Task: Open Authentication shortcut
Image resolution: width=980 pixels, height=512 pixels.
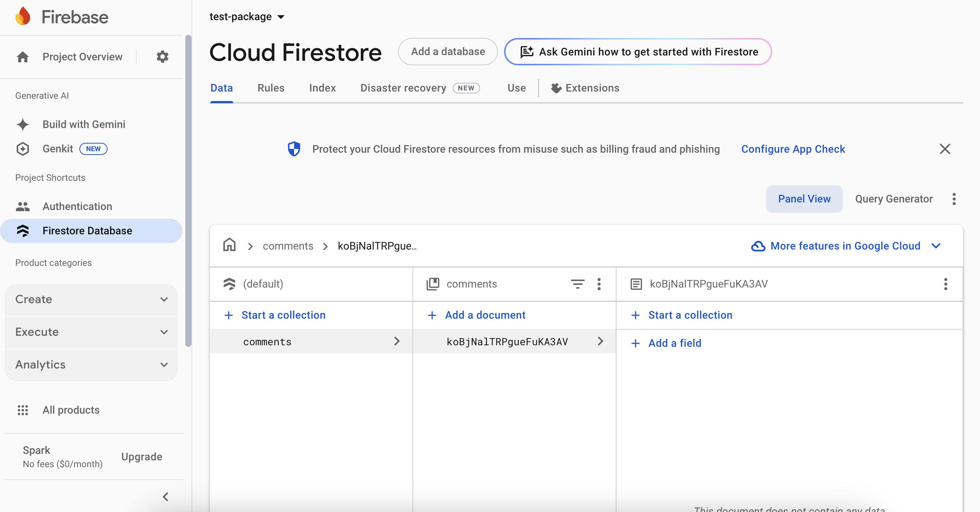Action: click(x=77, y=207)
